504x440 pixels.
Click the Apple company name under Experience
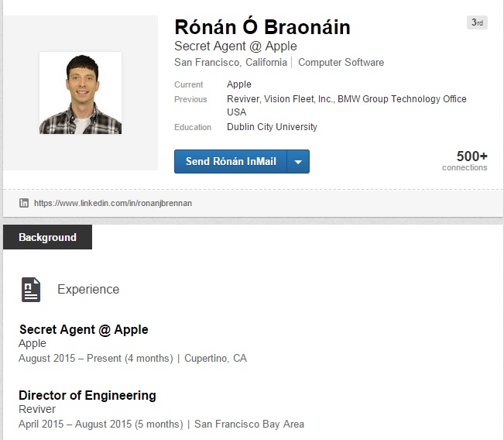(x=33, y=343)
